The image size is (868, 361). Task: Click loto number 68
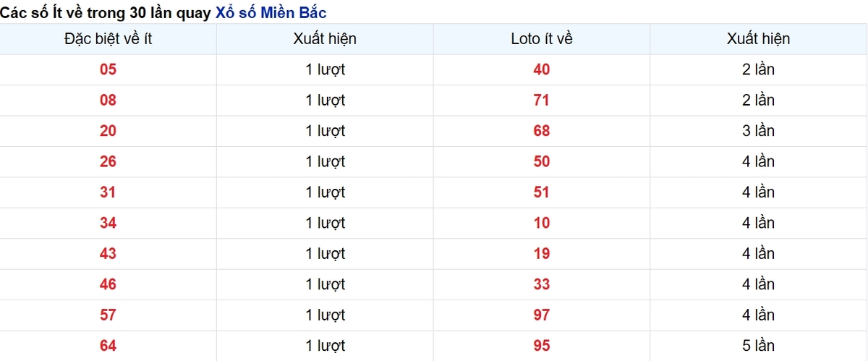[x=542, y=131]
